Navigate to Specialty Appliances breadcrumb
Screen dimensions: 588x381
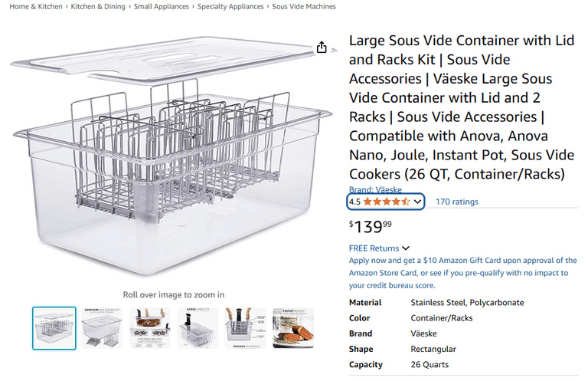point(230,6)
